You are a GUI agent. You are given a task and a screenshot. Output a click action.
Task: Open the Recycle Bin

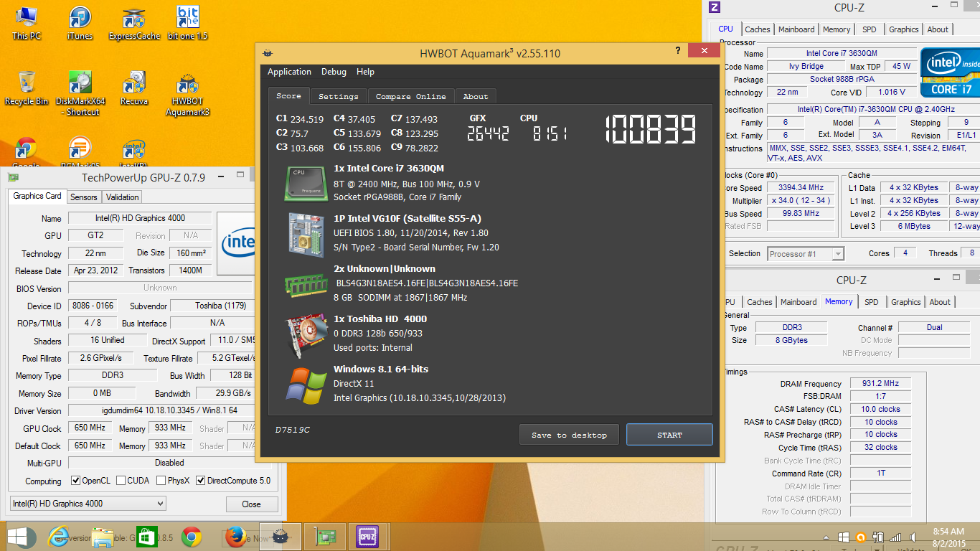27,88
